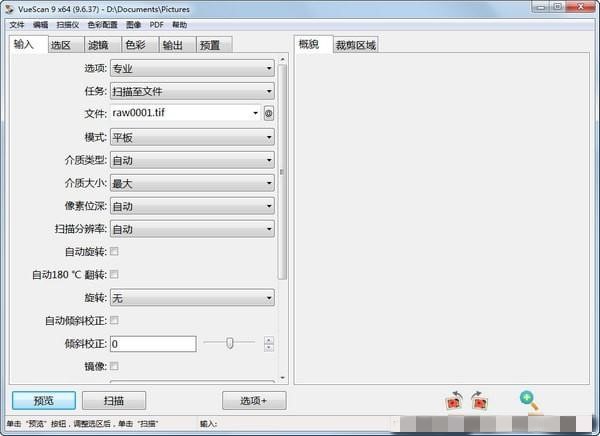Open the 模式 dropdown showing 平板
Viewport: 600px width, 436px height.
pyautogui.click(x=192, y=137)
